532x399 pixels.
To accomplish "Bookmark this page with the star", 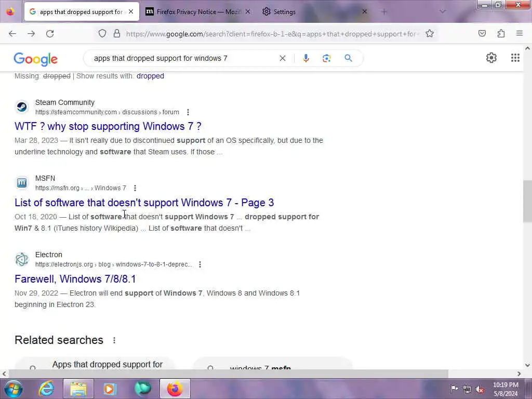I will click(430, 34).
